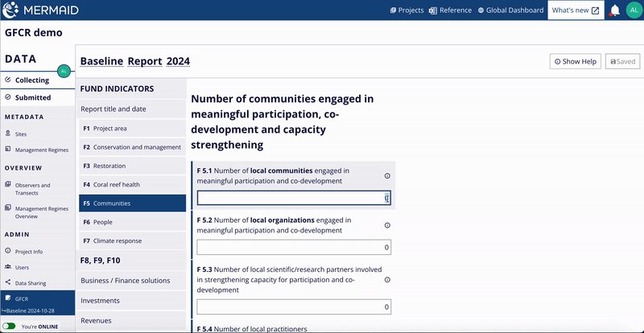Click the Data Sharing share icon
644x333 pixels.
pyautogui.click(x=8, y=282)
